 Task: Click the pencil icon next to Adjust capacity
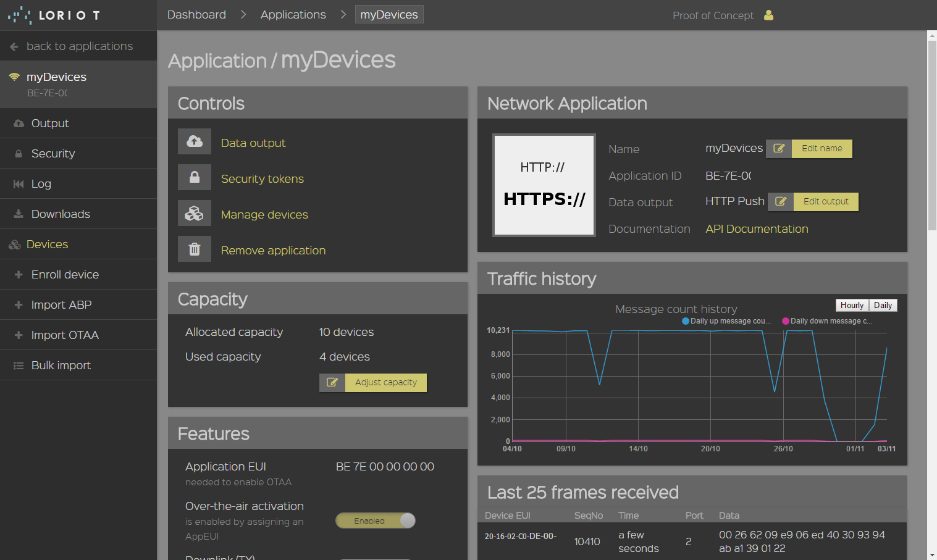coord(332,382)
